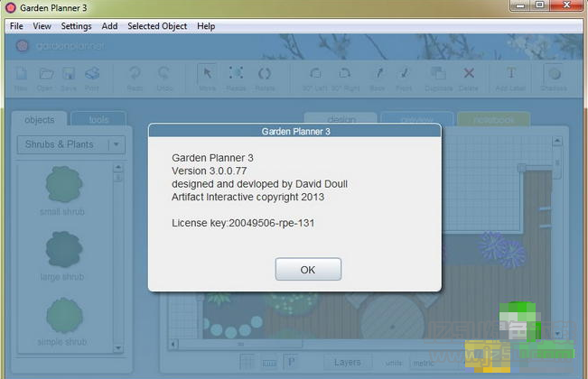This screenshot has width=588, height=379.
Task: Click the Open folder toolbar icon
Action: pyautogui.click(x=46, y=74)
